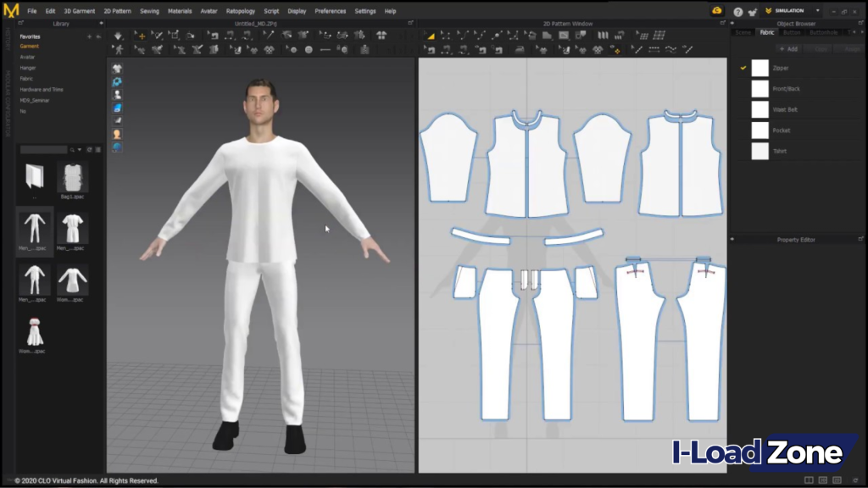Switch to the Button tab in Object Browser
This screenshot has height=488, width=868.
coord(791,32)
